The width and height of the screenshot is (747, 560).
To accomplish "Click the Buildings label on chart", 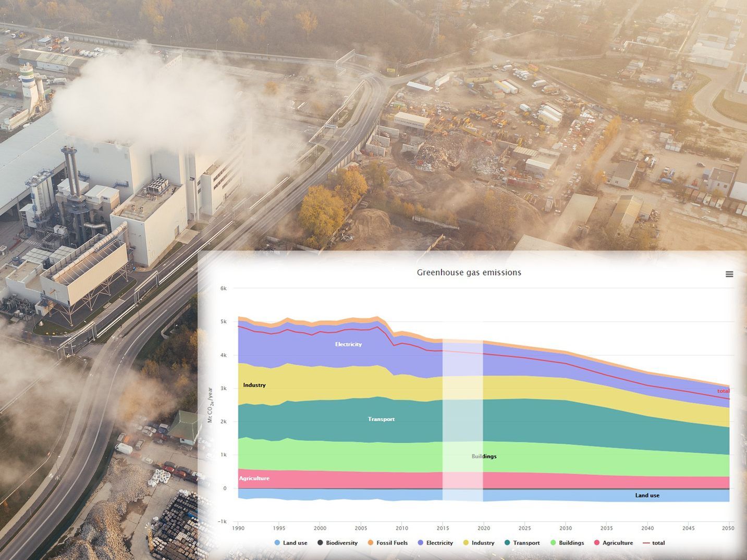I will point(484,456).
